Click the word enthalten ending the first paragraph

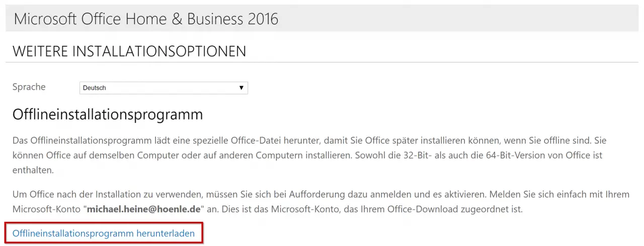33,171
